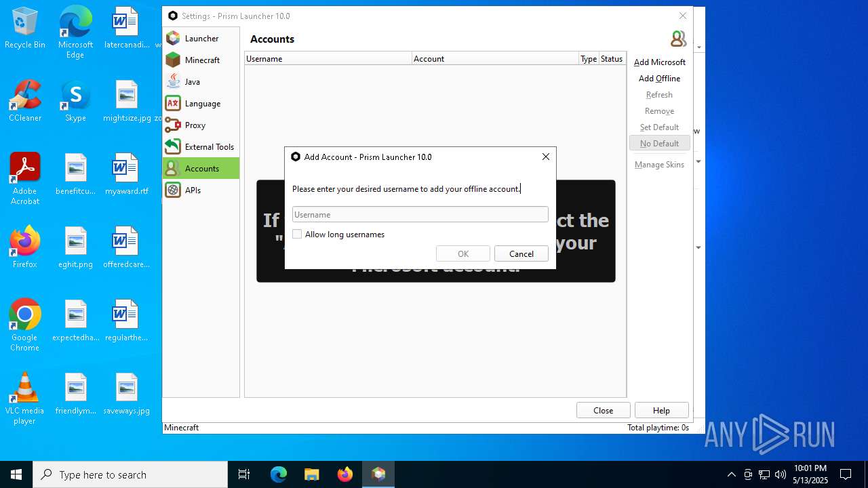Open File Explorer from the taskbar

(311, 474)
